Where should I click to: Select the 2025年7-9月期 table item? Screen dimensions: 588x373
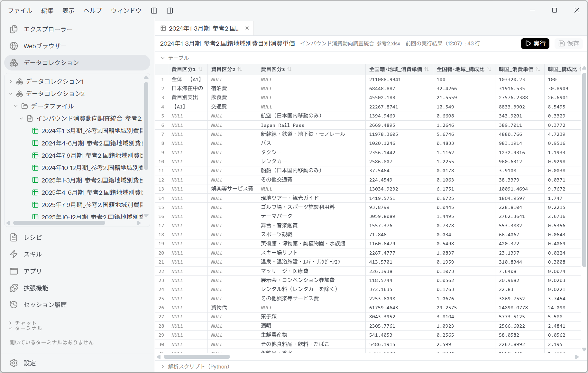click(87, 205)
